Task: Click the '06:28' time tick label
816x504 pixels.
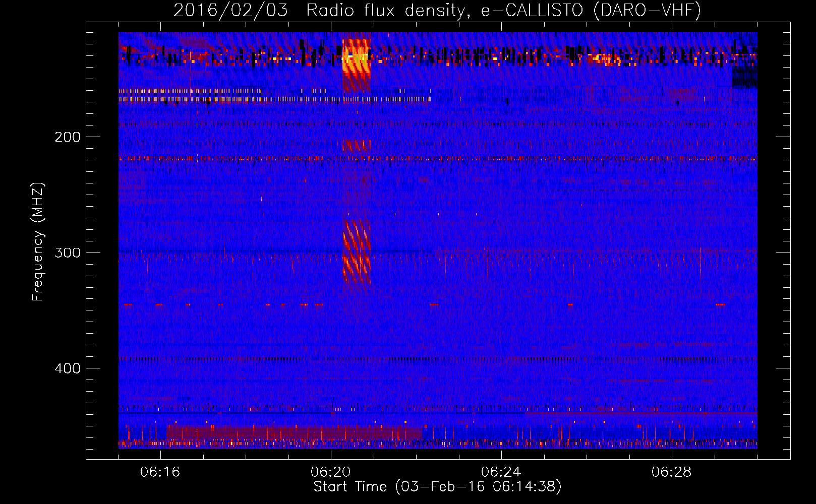Action: click(672, 472)
